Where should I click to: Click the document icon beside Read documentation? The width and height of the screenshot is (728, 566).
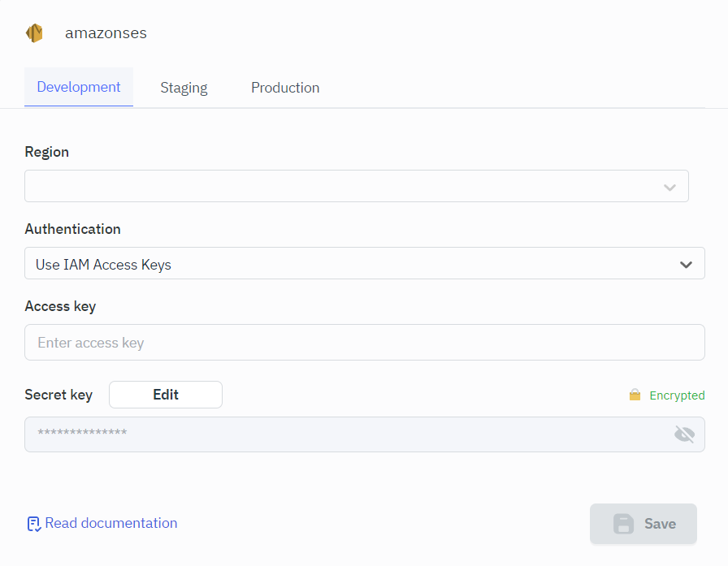click(x=33, y=524)
